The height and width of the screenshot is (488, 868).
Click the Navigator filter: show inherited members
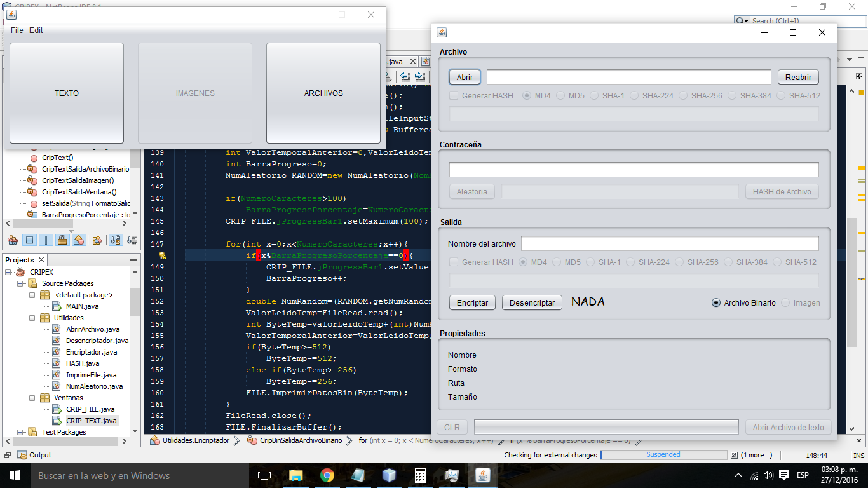click(13, 240)
